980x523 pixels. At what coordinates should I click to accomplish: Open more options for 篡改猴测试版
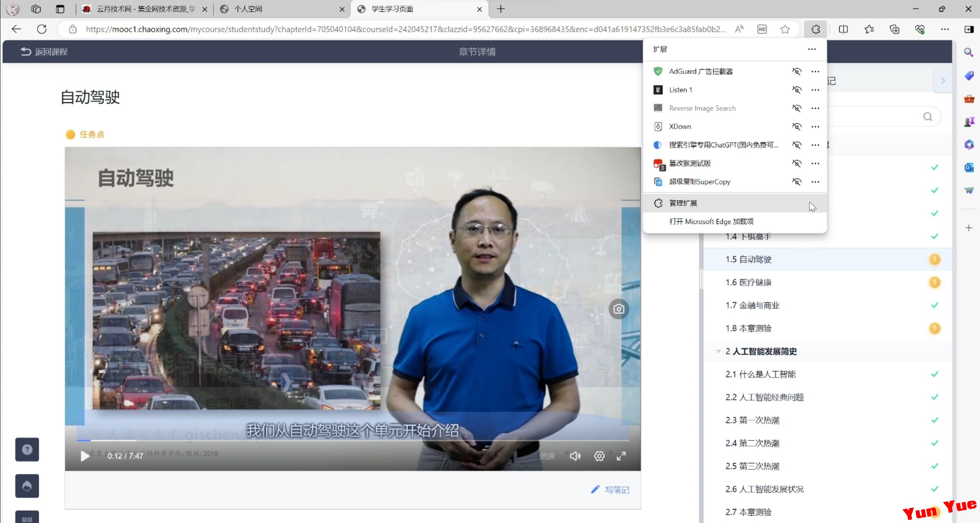(x=815, y=163)
